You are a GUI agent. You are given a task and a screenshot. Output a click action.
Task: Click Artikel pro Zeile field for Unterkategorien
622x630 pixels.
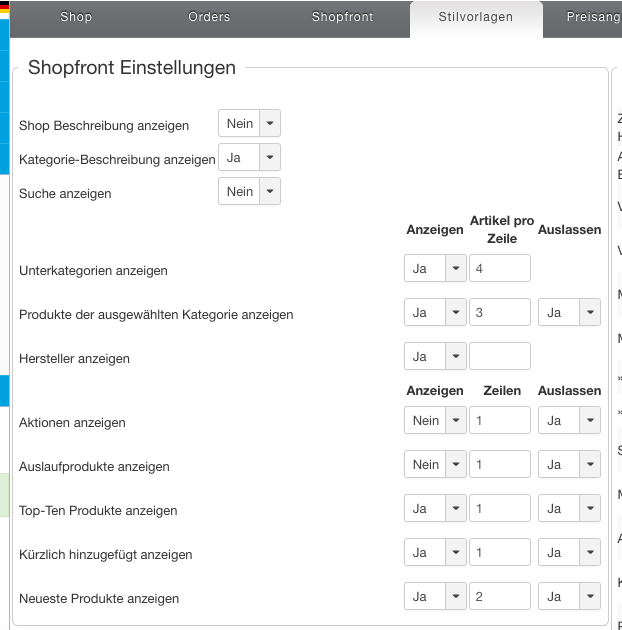pos(499,269)
